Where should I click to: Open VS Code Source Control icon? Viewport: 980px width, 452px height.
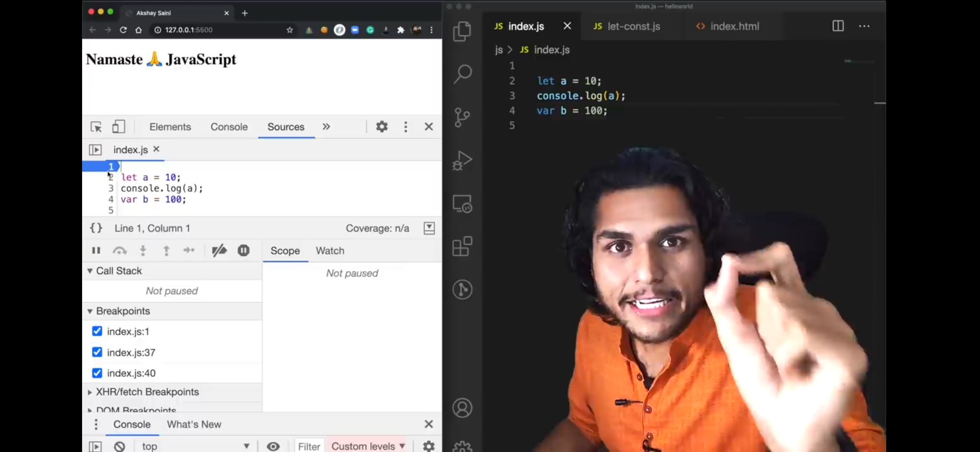pyautogui.click(x=462, y=117)
